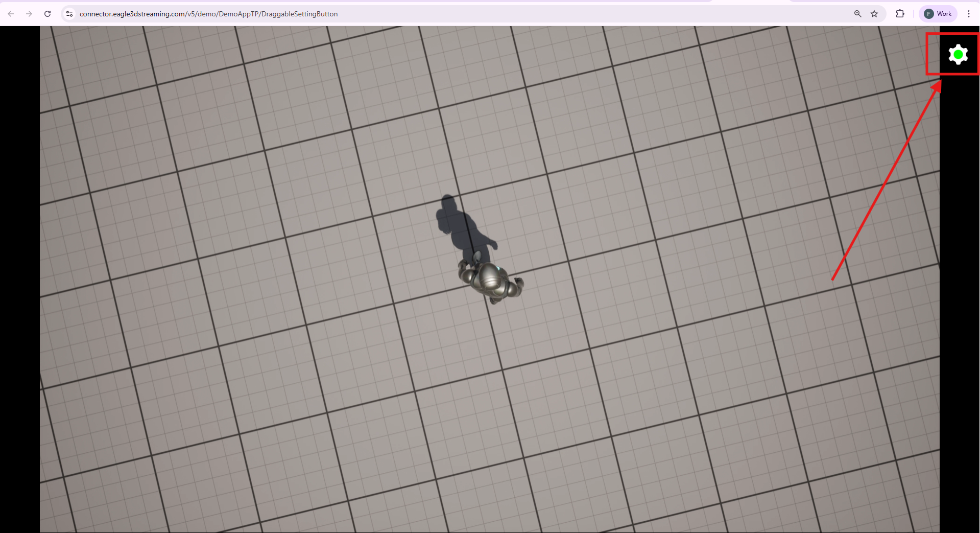Open the draggable gear settings button
Image resolution: width=980 pixels, height=533 pixels.
[958, 54]
